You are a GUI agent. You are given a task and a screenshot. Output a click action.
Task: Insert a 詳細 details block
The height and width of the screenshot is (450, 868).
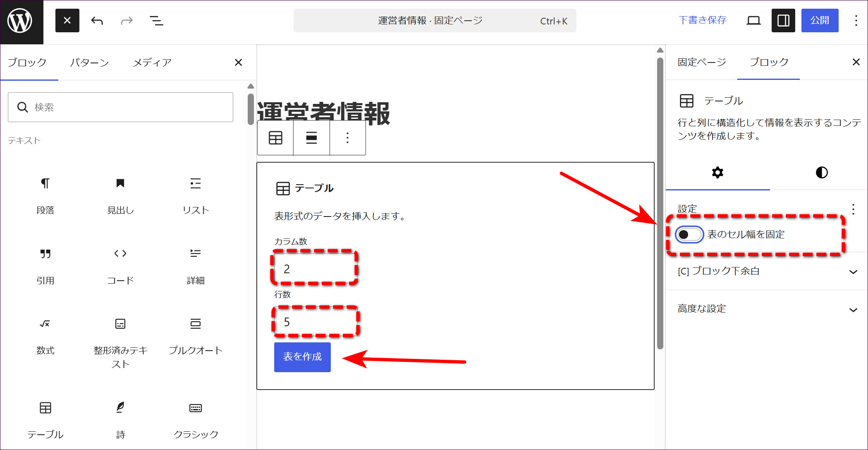point(196,266)
